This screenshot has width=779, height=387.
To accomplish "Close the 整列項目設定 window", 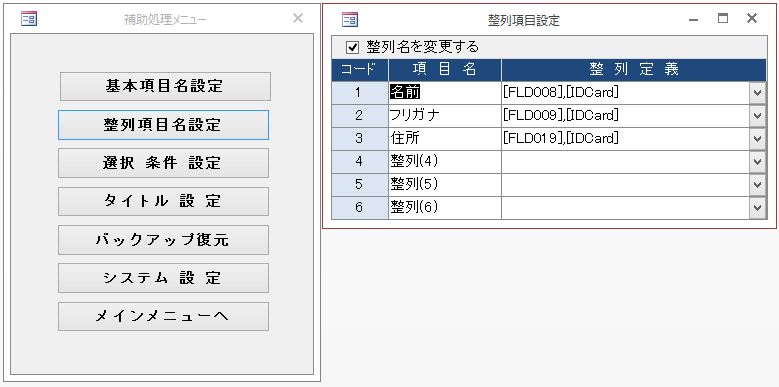I will click(752, 19).
